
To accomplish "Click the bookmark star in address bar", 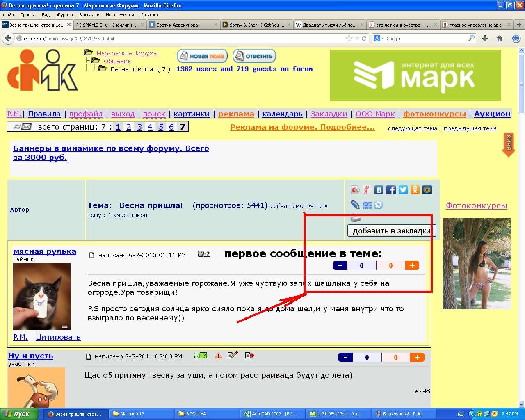I will coord(349,38).
